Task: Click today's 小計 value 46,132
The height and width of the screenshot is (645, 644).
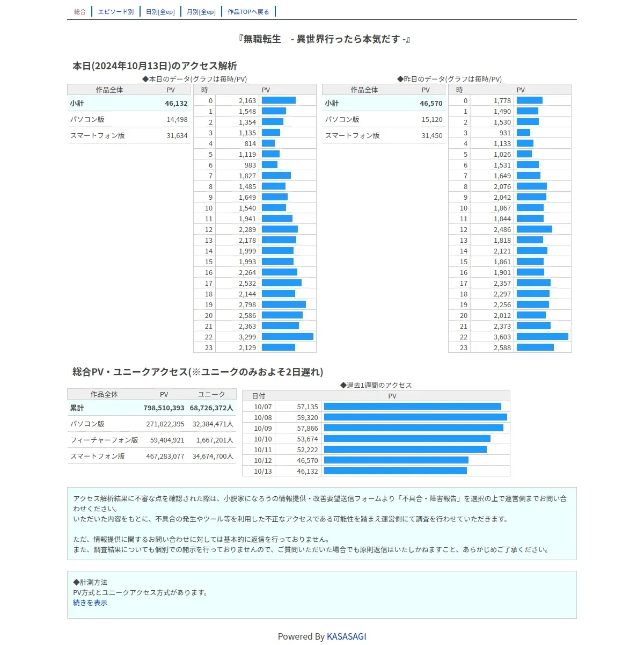Action: coord(176,104)
